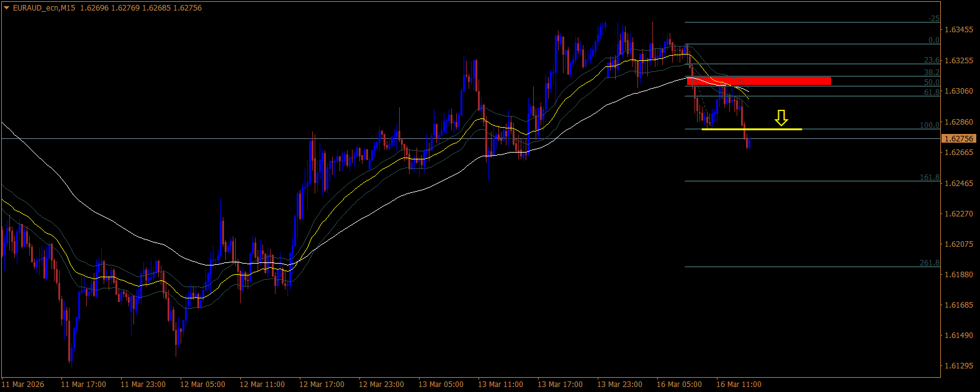Select the red rectangle resistance zone object

(x=758, y=81)
